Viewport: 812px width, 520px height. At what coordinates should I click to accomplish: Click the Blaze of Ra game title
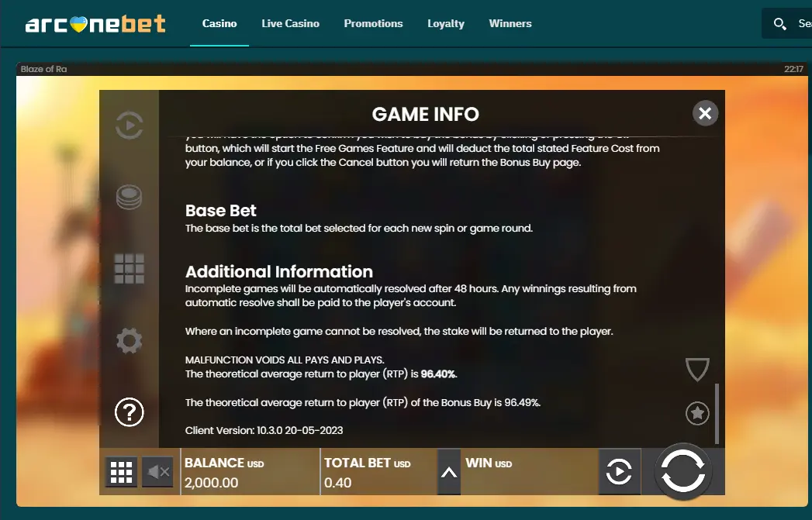[43, 69]
